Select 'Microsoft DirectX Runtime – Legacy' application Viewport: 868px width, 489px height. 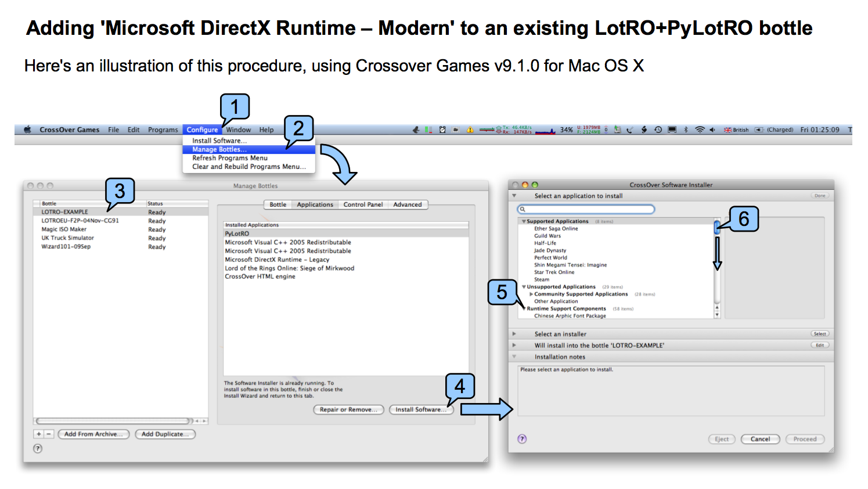(277, 260)
